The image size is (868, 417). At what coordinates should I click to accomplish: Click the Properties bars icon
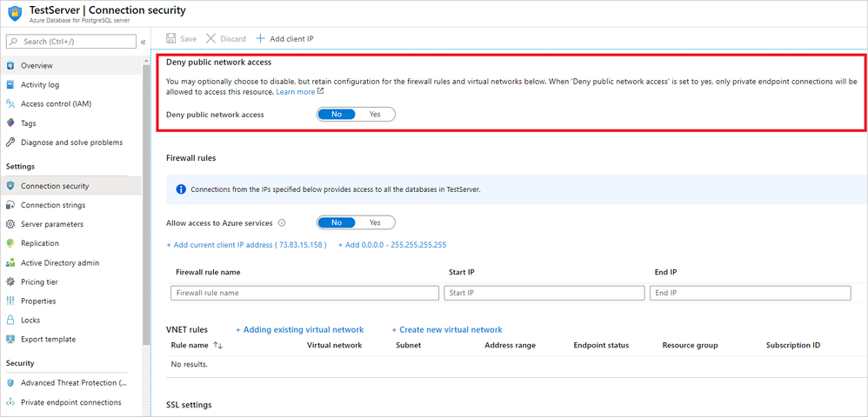[x=10, y=301]
